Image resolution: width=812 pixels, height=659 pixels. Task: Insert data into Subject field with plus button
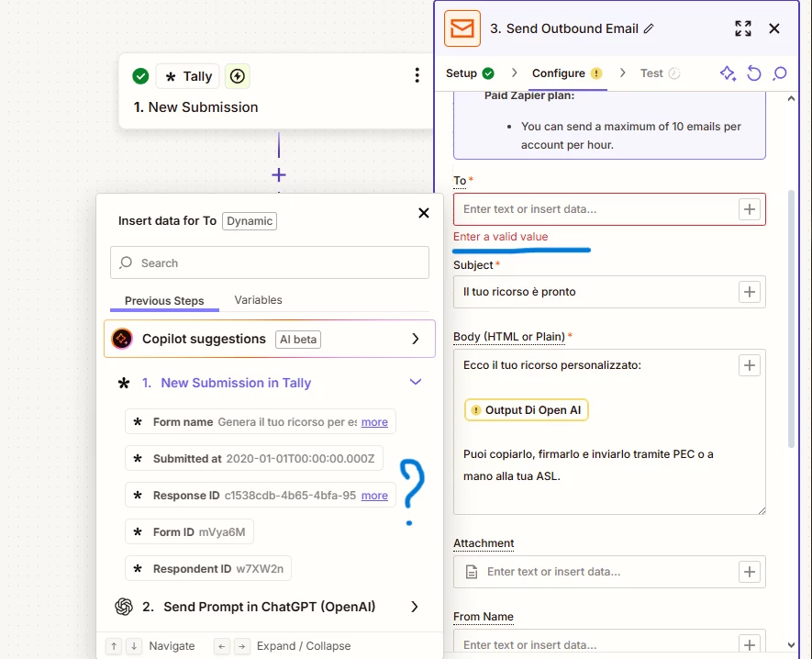[750, 292]
